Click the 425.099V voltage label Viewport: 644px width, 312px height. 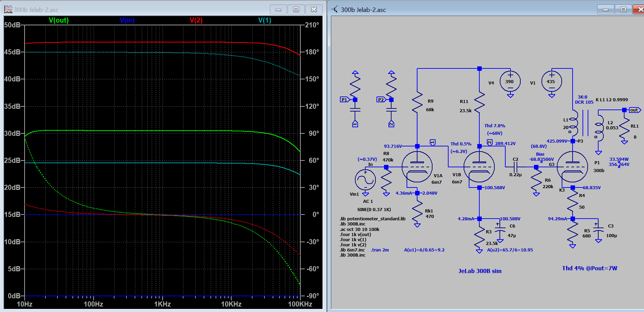click(x=557, y=141)
